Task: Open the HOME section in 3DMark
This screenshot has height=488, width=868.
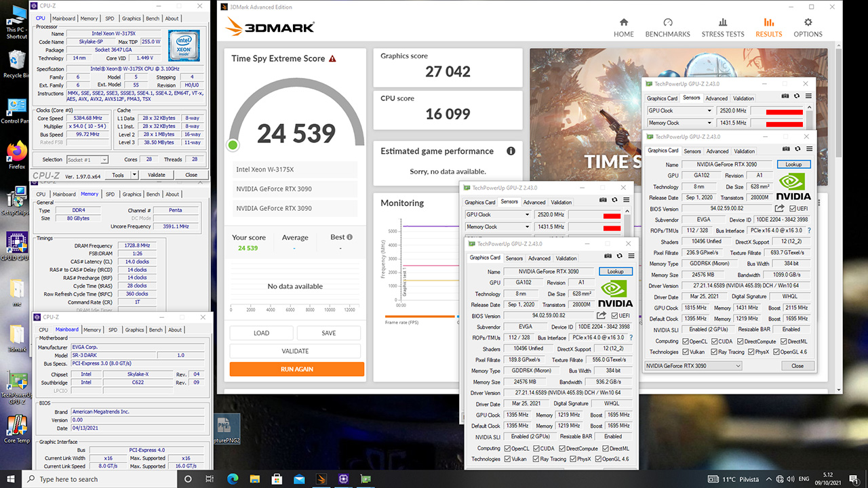Action: pyautogui.click(x=623, y=28)
